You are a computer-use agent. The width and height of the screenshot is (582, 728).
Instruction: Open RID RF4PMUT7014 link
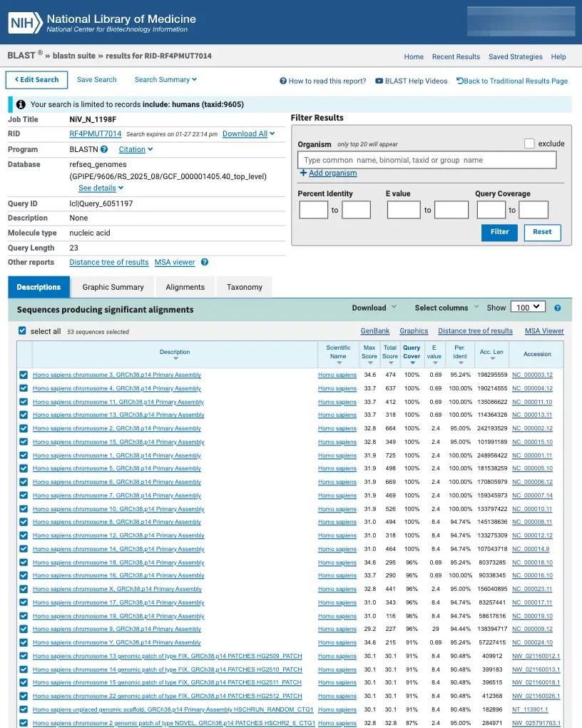[95, 133]
